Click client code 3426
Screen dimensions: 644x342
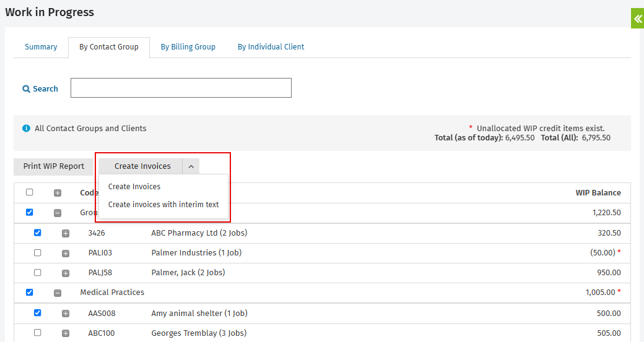click(x=97, y=233)
